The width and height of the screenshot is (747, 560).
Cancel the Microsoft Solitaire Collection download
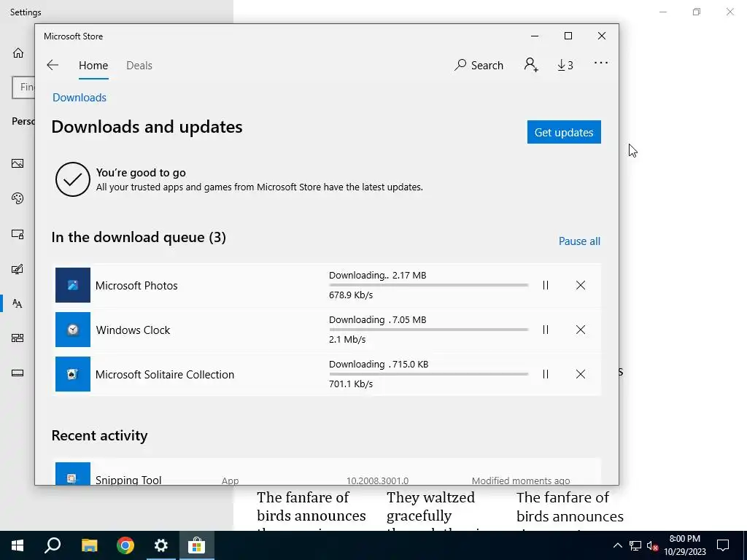pyautogui.click(x=580, y=374)
